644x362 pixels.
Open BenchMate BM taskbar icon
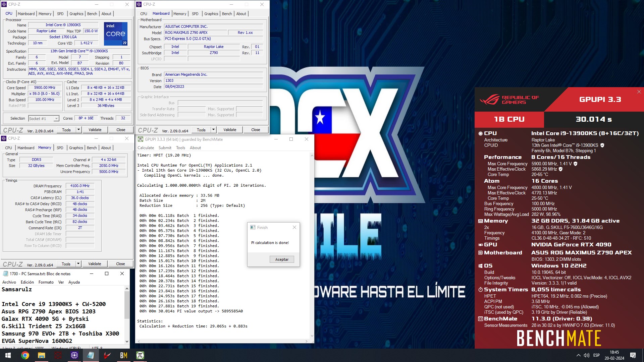click(x=123, y=355)
